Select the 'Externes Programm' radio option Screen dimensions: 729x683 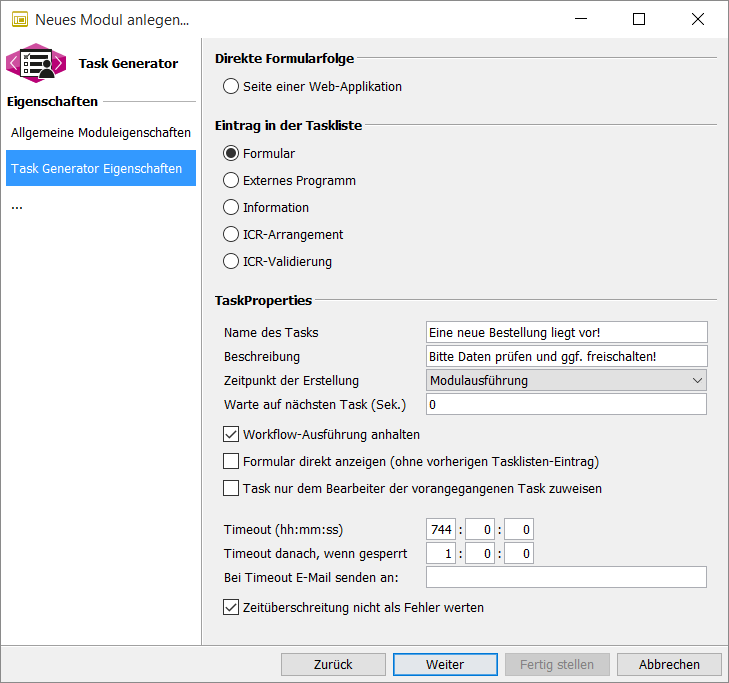click(232, 181)
